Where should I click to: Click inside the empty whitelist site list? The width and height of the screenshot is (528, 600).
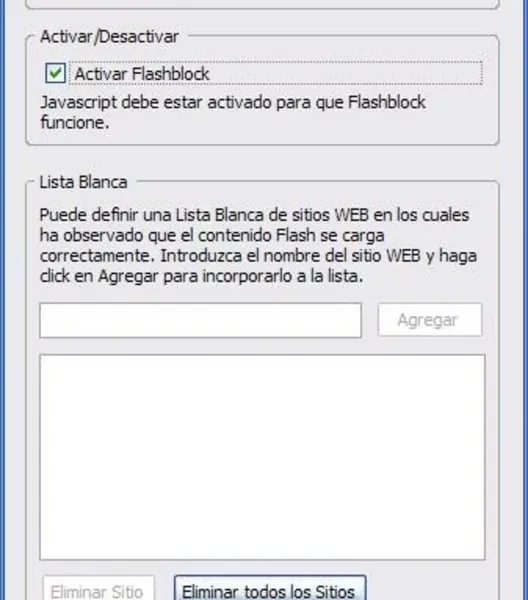[x=262, y=457]
